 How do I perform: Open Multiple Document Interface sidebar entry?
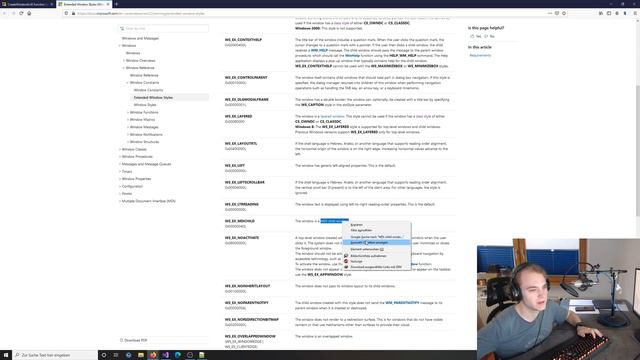click(x=149, y=201)
